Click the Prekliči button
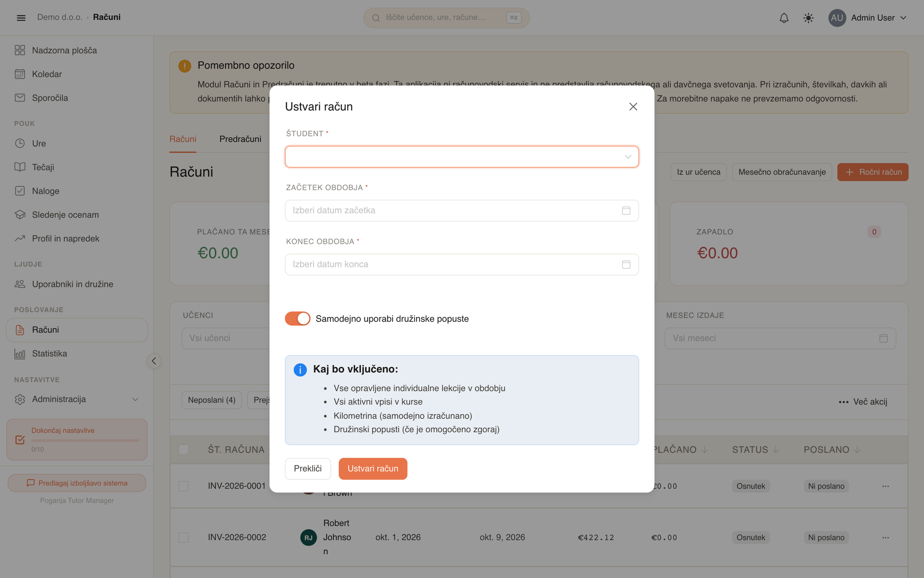The image size is (924, 578). [308, 469]
